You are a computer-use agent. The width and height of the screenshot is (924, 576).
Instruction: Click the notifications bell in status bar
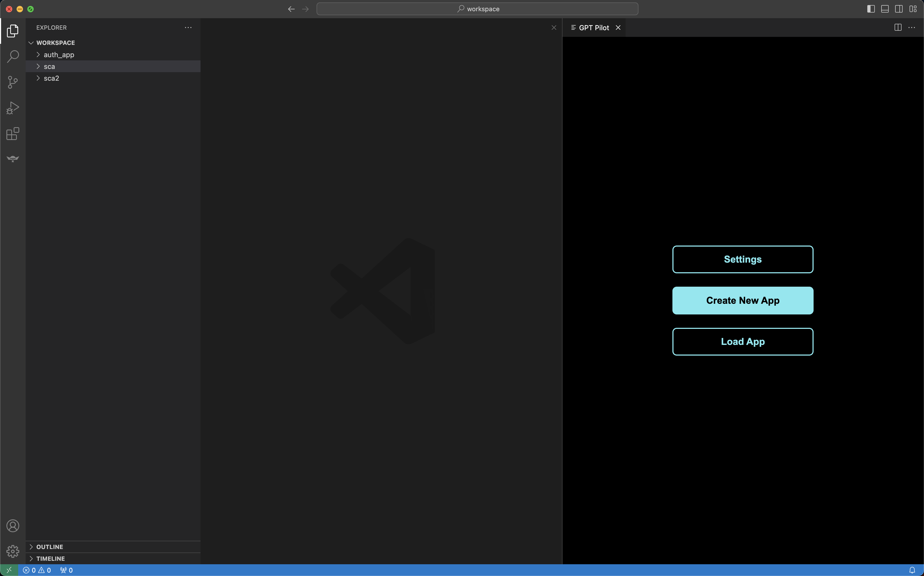(912, 570)
